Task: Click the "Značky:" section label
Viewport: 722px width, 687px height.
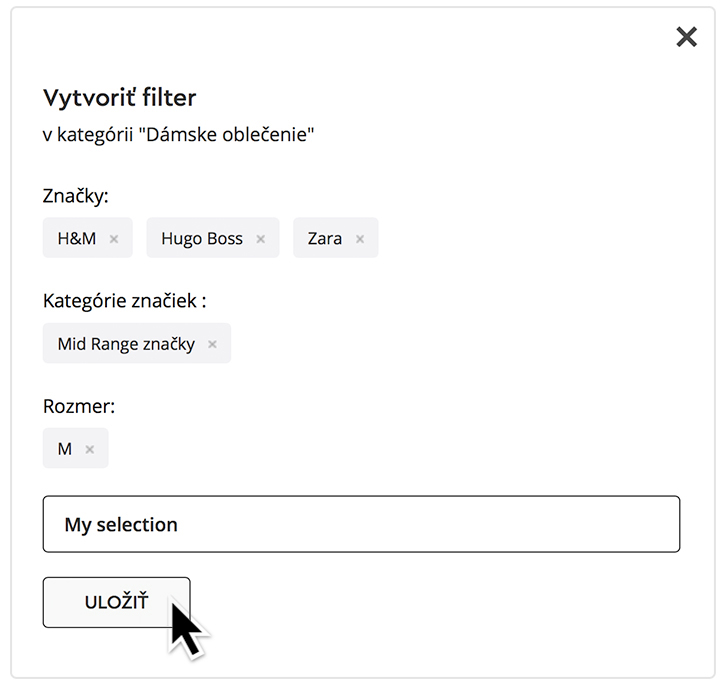Action: coord(76,195)
